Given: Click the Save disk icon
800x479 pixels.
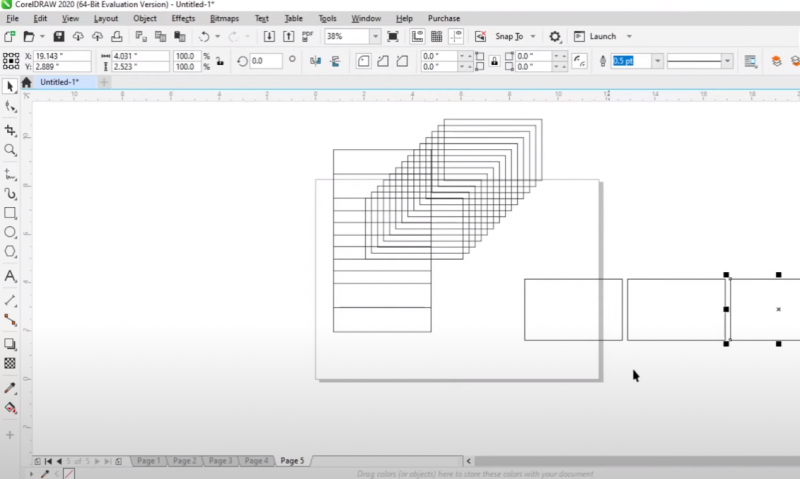Looking at the screenshot, I should click(x=59, y=36).
